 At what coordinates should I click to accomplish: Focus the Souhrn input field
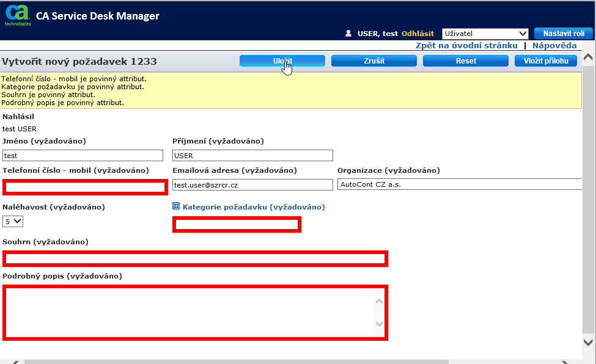(x=196, y=259)
